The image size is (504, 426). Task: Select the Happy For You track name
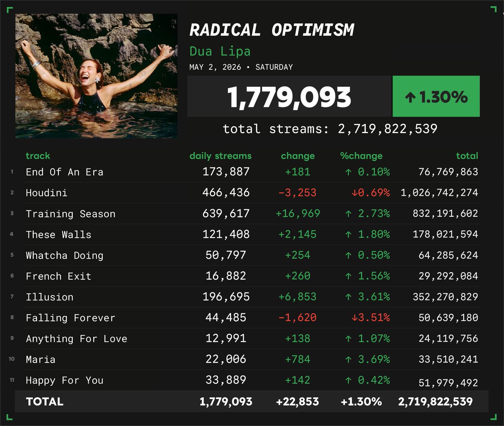(65, 381)
